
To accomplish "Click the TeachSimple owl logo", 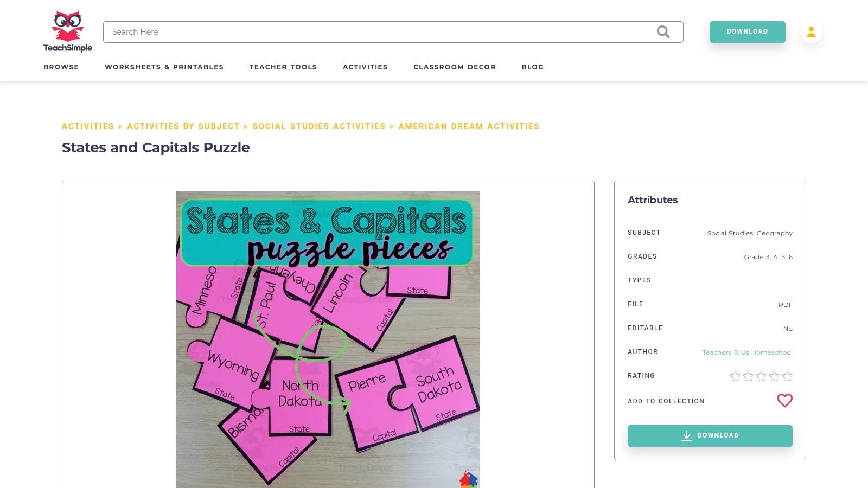I will click(68, 31).
